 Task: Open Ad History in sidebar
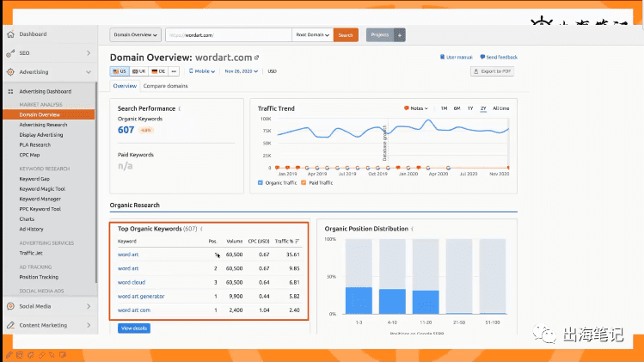pyautogui.click(x=31, y=230)
